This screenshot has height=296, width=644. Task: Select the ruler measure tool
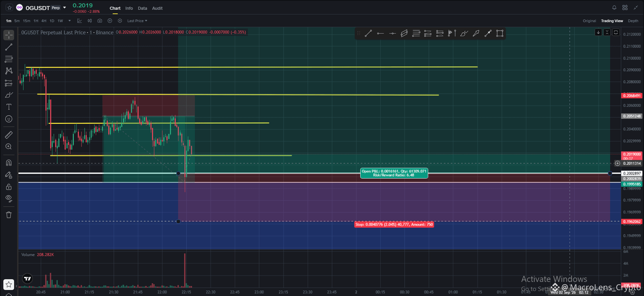(x=9, y=135)
